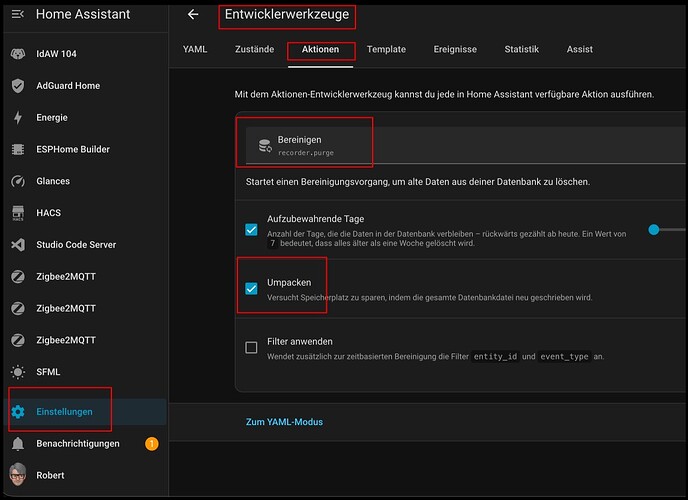
Task: Switch to the Template tab
Action: pos(387,50)
